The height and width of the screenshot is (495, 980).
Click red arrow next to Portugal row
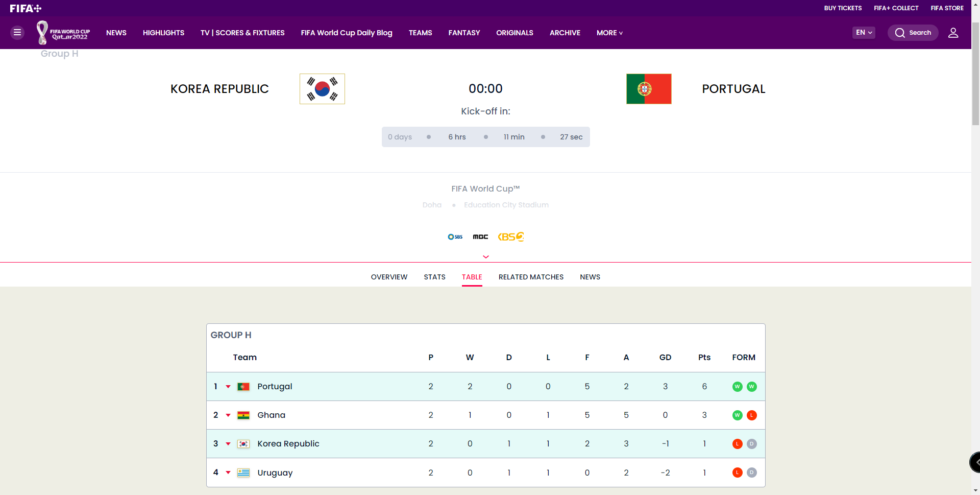228,387
